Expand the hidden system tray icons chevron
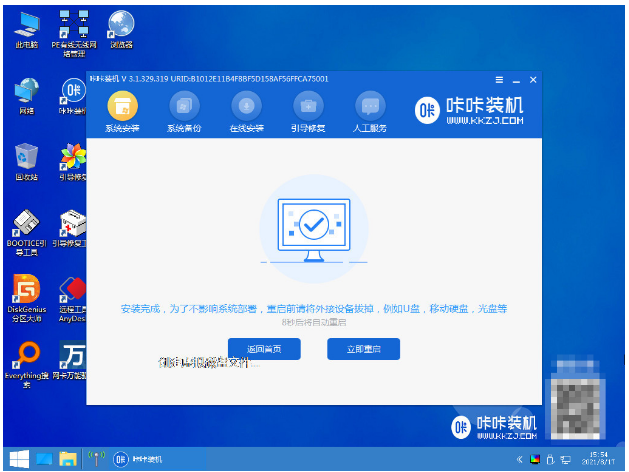The width and height of the screenshot is (629, 472). point(519,460)
